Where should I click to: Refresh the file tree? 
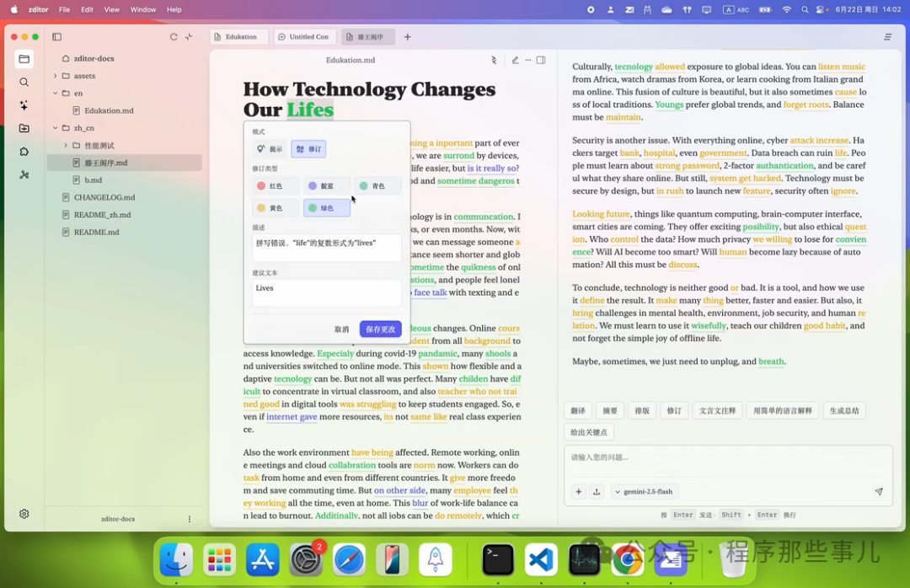coord(174,36)
